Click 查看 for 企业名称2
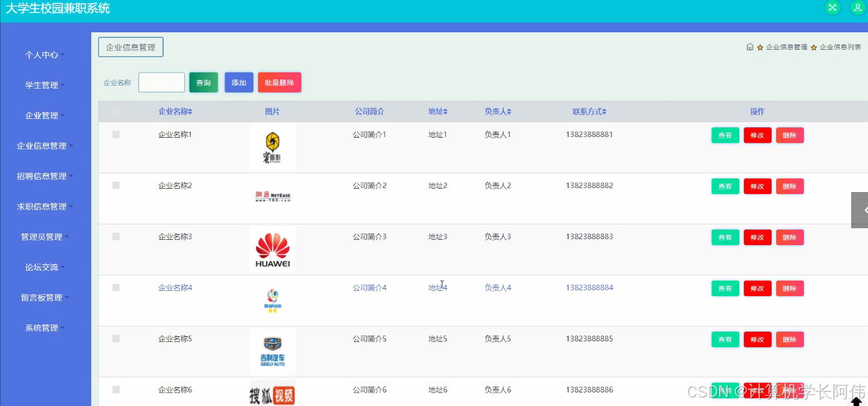868x406 pixels. [725, 186]
